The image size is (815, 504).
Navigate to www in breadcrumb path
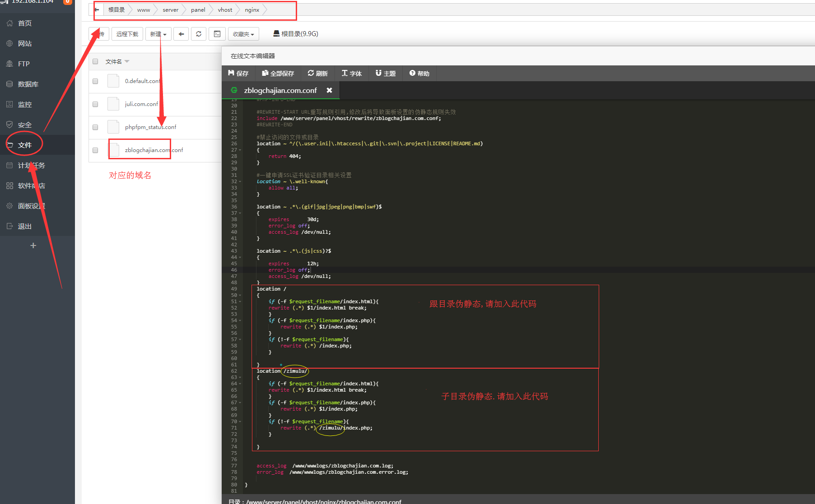(144, 9)
